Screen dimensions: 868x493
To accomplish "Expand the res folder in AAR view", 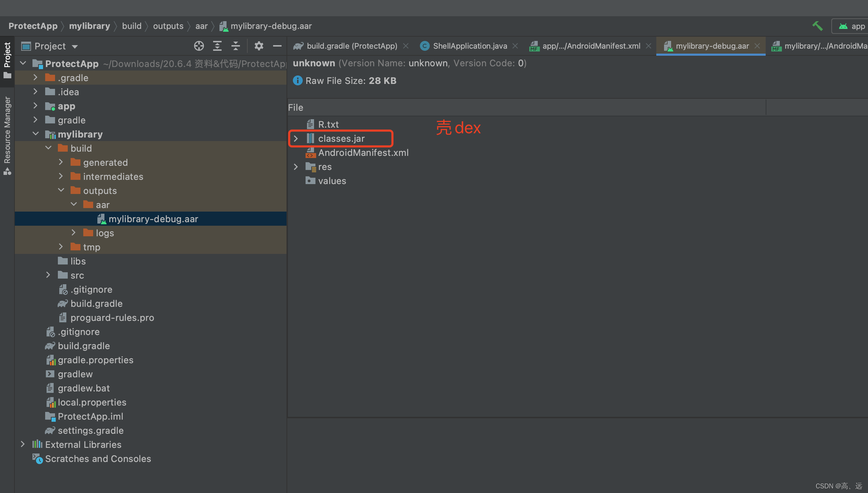I will point(296,166).
